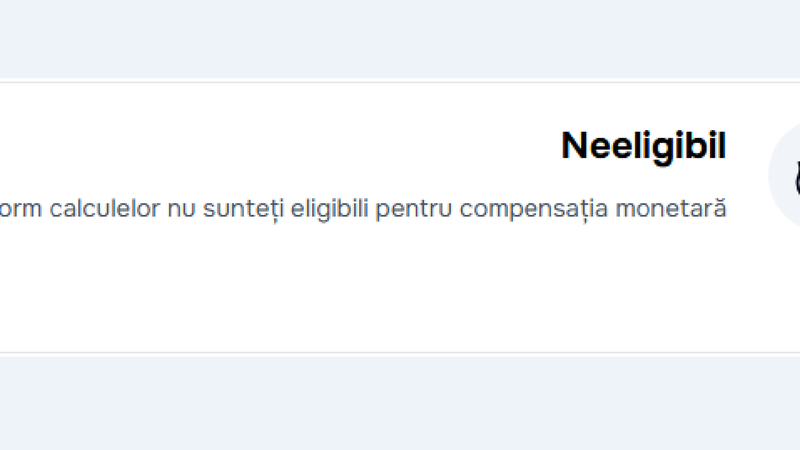This screenshot has width=800, height=450.
Task: Click the dark glyph inside the circular icon
Action: [x=797, y=177]
